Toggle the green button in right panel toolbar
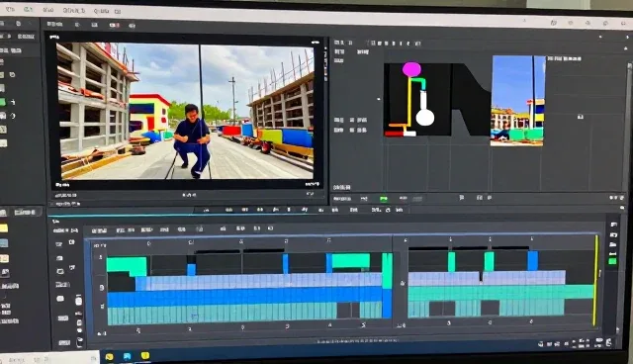The image size is (633, 364). (383, 199)
